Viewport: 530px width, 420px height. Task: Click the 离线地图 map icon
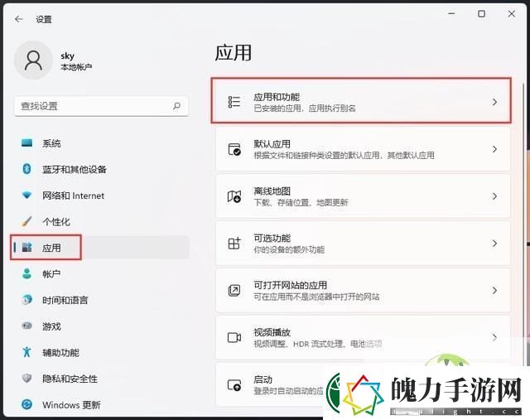(234, 196)
